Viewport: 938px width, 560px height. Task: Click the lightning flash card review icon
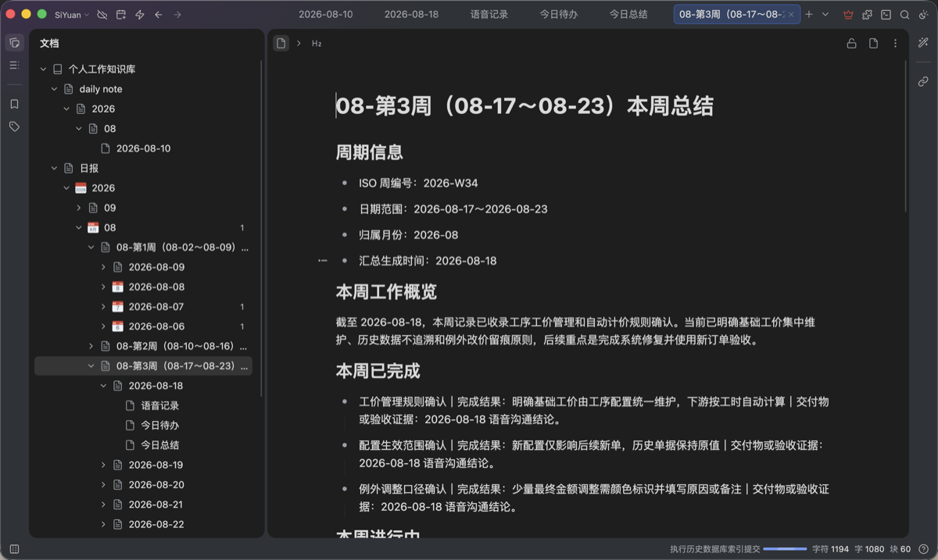click(x=140, y=15)
